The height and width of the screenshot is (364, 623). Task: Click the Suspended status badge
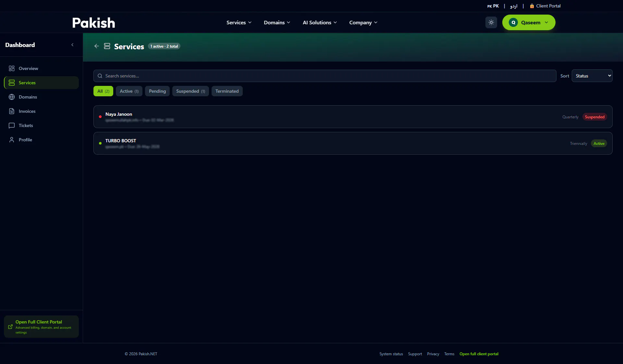[x=594, y=117]
